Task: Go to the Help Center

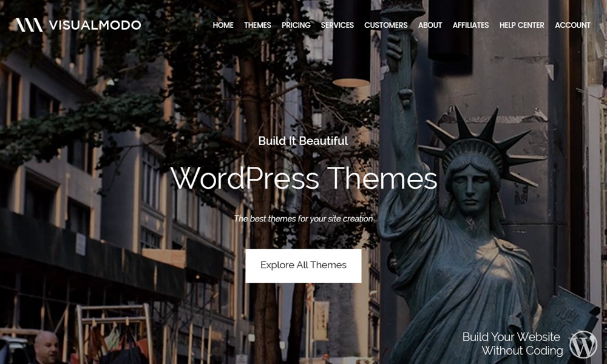Action: (x=521, y=25)
